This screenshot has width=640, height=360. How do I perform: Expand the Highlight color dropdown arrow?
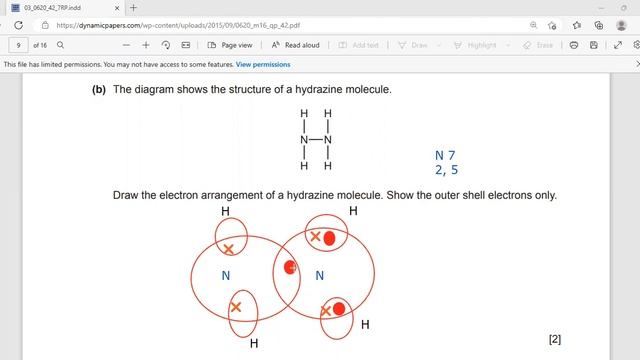(508, 45)
